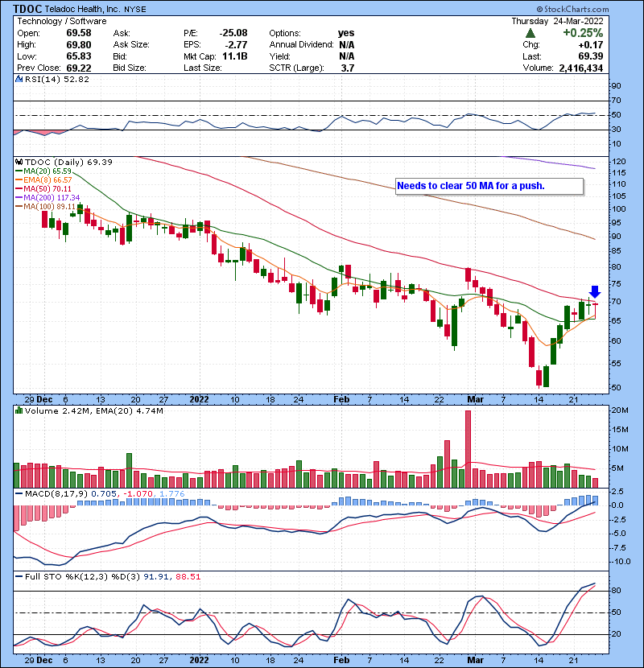This screenshot has width=644, height=668.
Task: Click the MACD(8,17,9) indicator label
Action: 56,494
